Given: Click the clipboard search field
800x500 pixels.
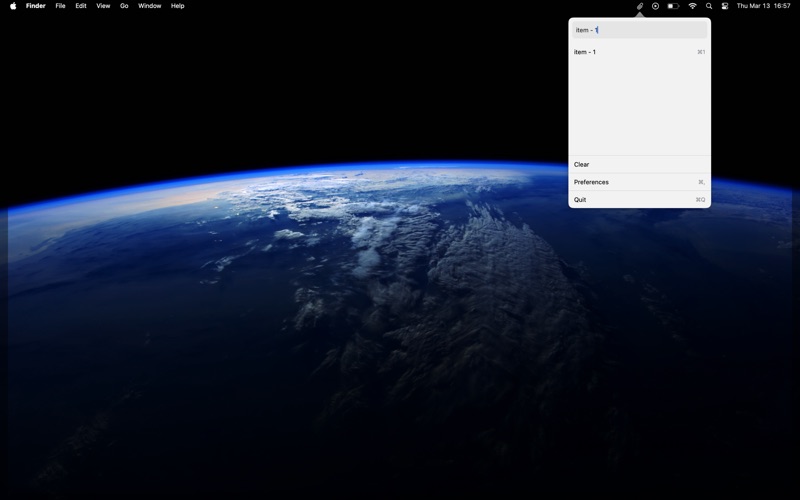Looking at the screenshot, I should click(639, 30).
